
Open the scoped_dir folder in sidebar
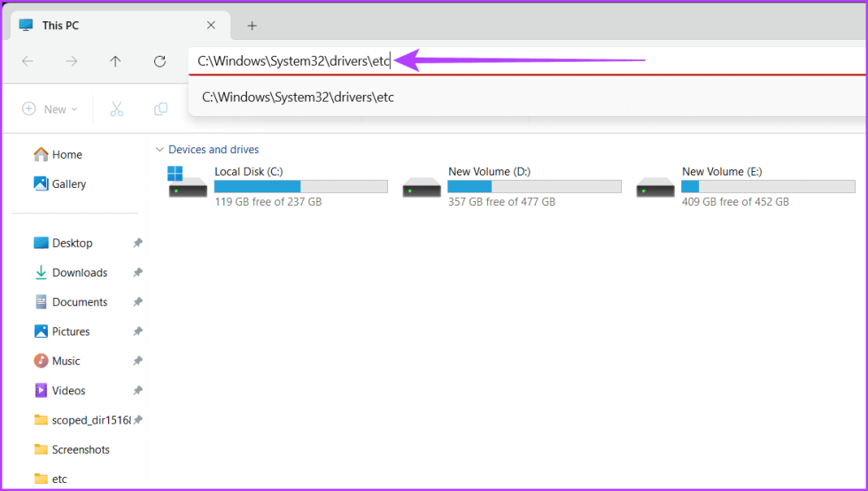[x=81, y=420]
